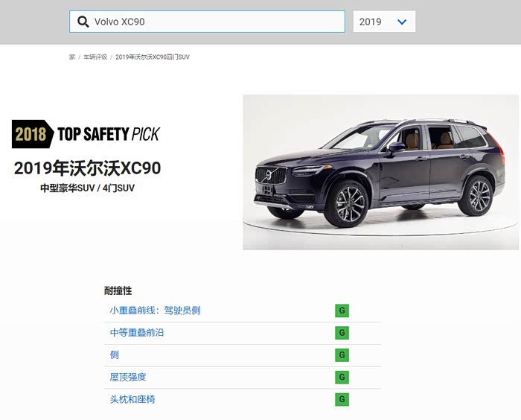The width and height of the screenshot is (521, 420).
Task: Click the magnifying glass search icon
Action: coord(83,22)
